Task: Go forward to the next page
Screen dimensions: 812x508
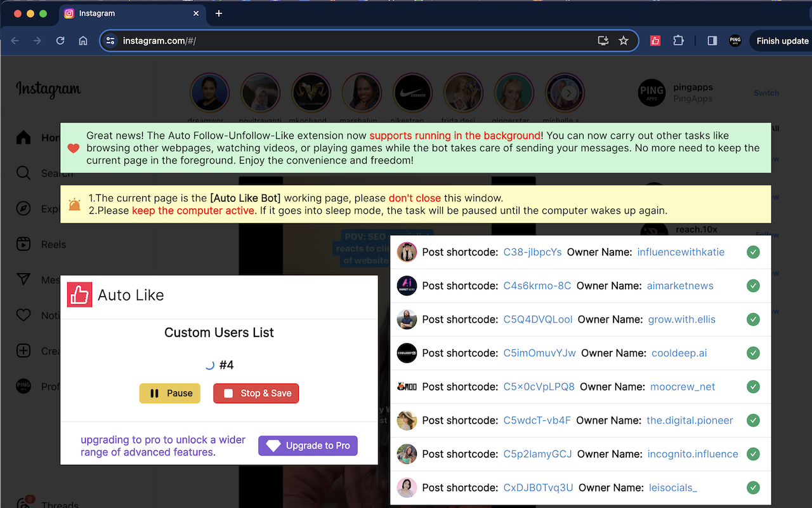Action: point(37,41)
